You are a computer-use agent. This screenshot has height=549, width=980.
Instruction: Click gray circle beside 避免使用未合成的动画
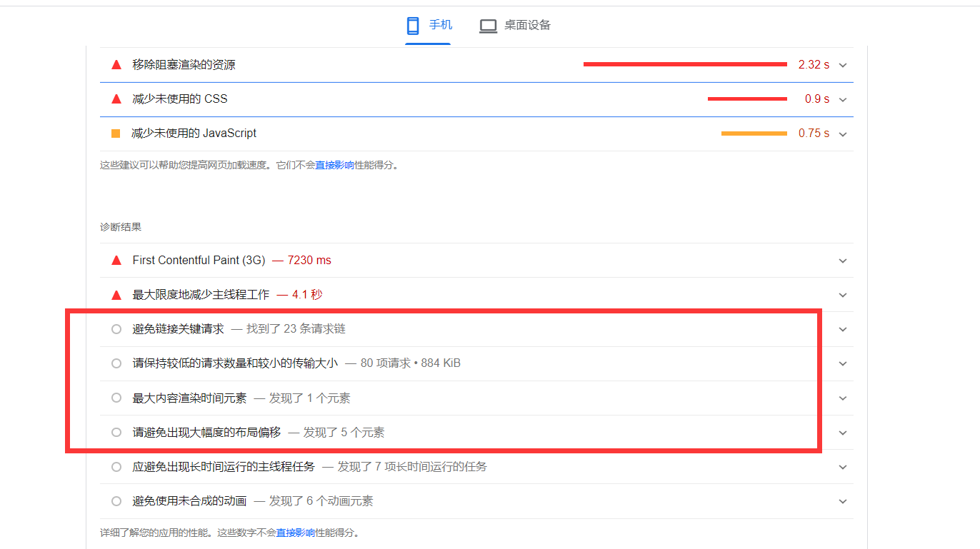[x=116, y=501]
